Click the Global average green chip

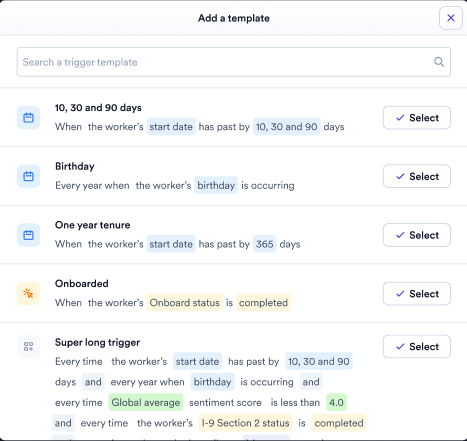[x=146, y=402]
